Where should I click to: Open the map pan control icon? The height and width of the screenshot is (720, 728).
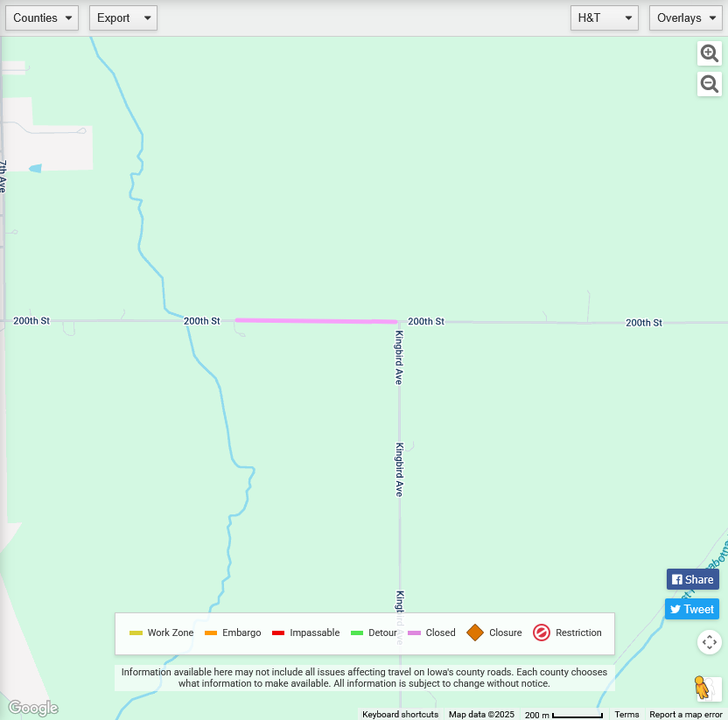[x=710, y=642]
